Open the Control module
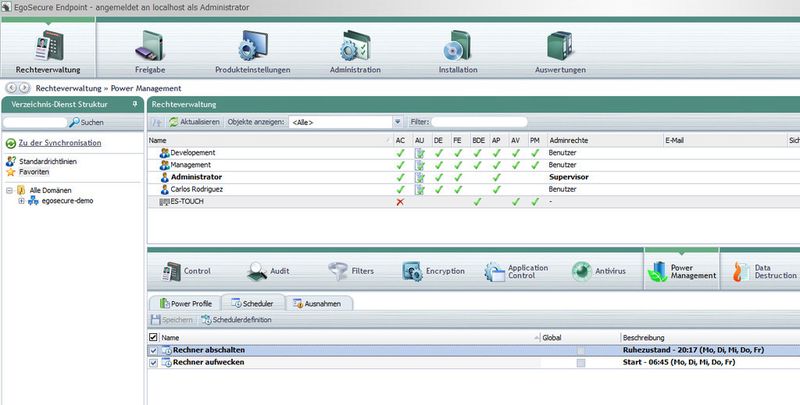Viewport: 800px width, 405px height. 186,271
